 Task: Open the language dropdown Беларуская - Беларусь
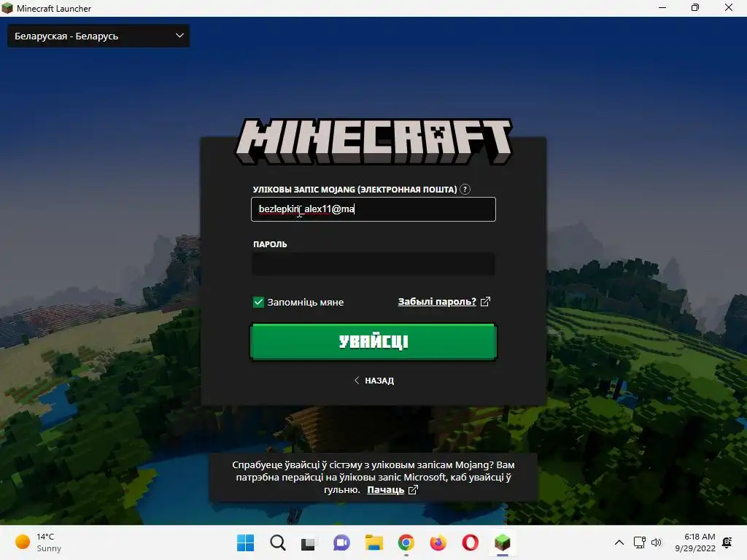(x=98, y=36)
